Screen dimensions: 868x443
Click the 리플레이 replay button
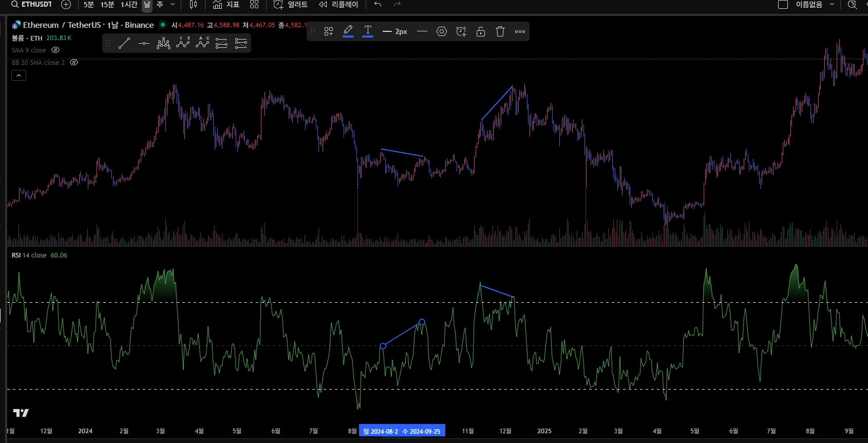(x=339, y=5)
